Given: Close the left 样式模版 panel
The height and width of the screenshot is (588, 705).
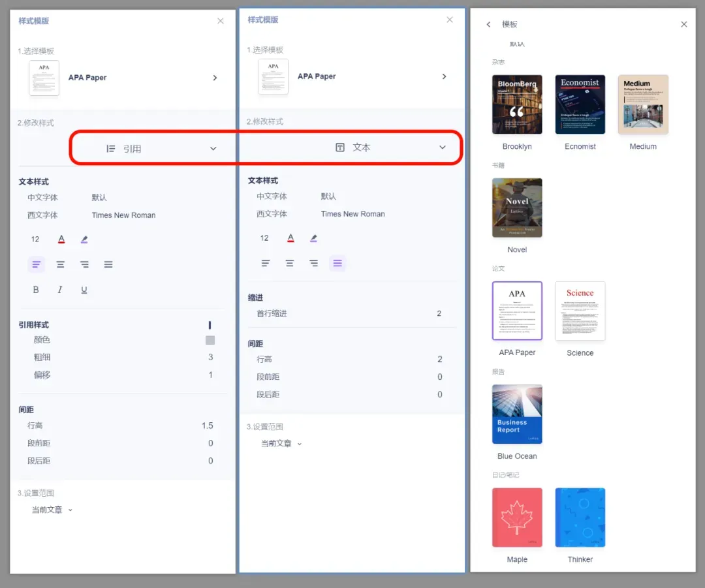Looking at the screenshot, I should (x=221, y=21).
